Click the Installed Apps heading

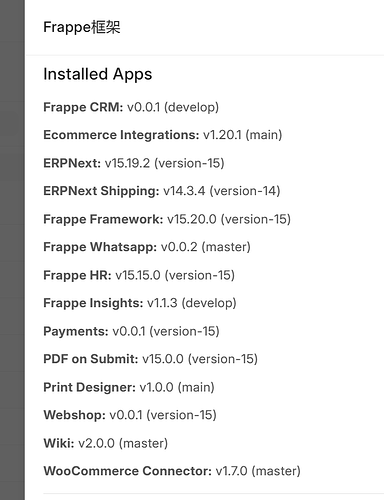click(x=98, y=74)
